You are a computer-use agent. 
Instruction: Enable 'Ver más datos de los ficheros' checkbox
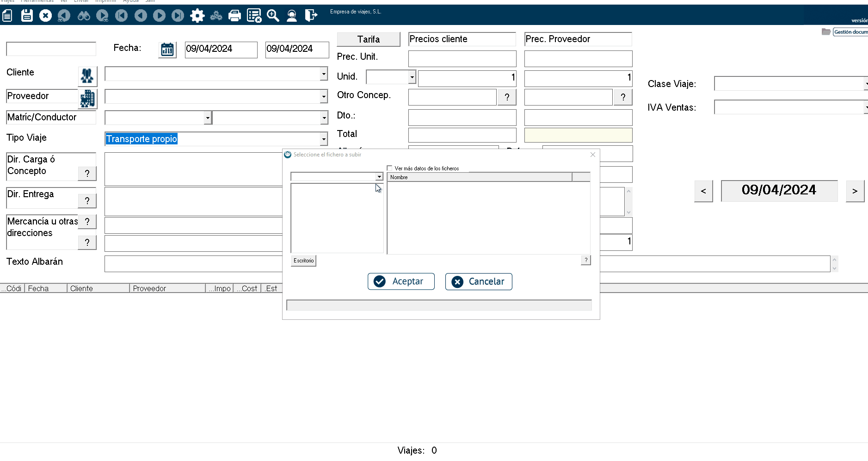[x=389, y=168]
